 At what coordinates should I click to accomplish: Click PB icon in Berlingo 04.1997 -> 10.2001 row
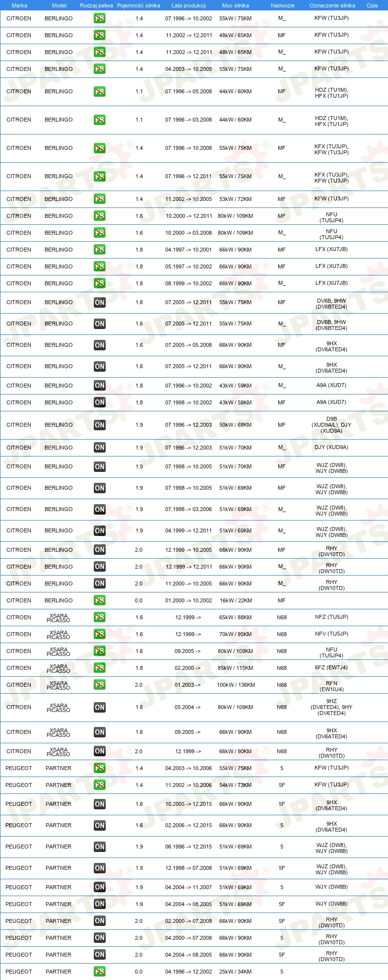[x=100, y=250]
